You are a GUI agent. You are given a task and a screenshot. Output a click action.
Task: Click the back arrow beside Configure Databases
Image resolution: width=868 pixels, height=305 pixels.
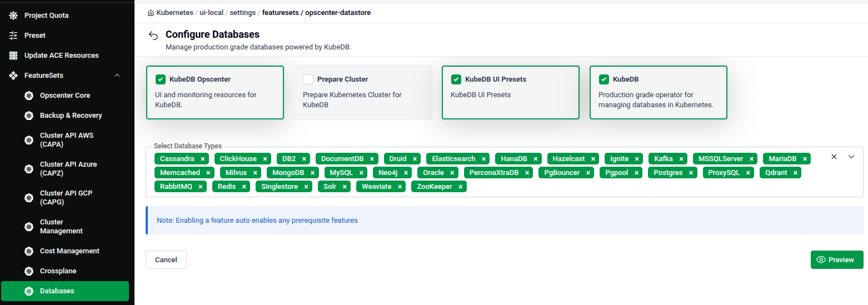coord(153,36)
